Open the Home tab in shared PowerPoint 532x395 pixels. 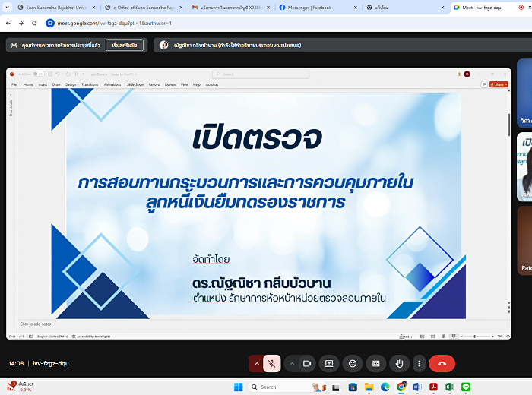coord(28,84)
